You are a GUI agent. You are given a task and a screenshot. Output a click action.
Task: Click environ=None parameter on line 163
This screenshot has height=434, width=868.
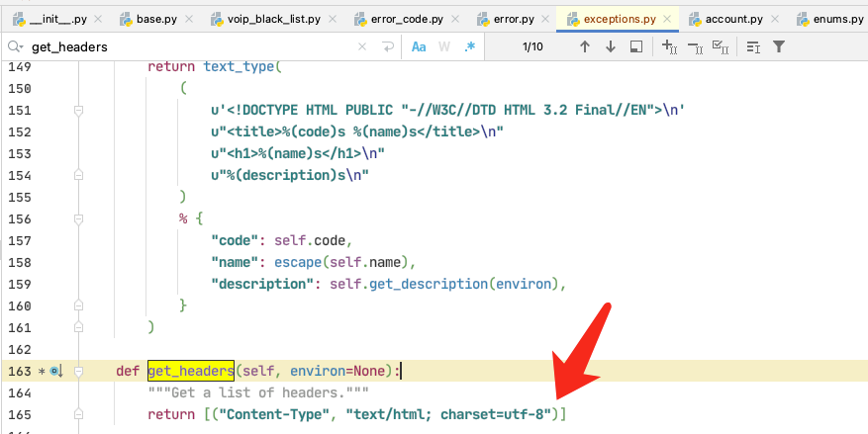pyautogui.click(x=338, y=371)
